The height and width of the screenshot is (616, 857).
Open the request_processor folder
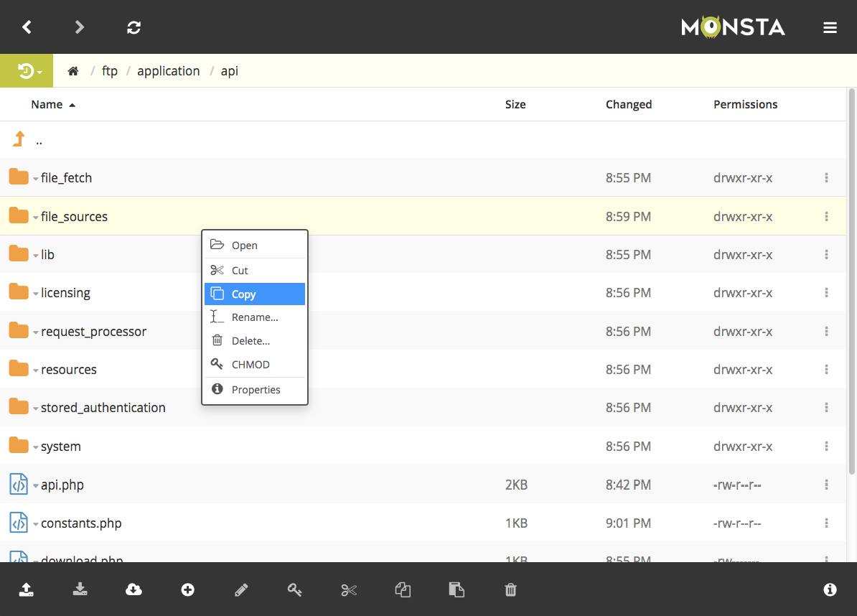click(x=93, y=331)
